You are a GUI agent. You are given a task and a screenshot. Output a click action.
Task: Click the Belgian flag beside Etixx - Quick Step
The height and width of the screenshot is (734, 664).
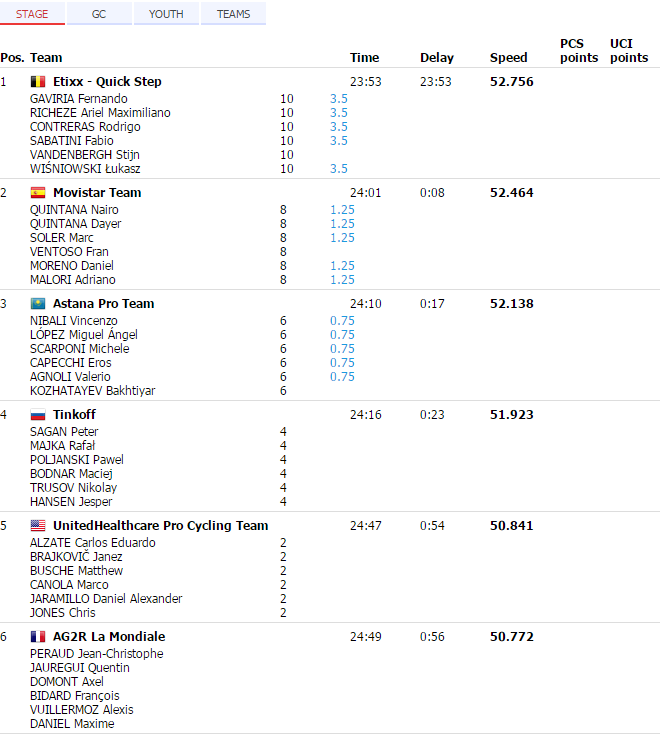pyautogui.click(x=38, y=82)
